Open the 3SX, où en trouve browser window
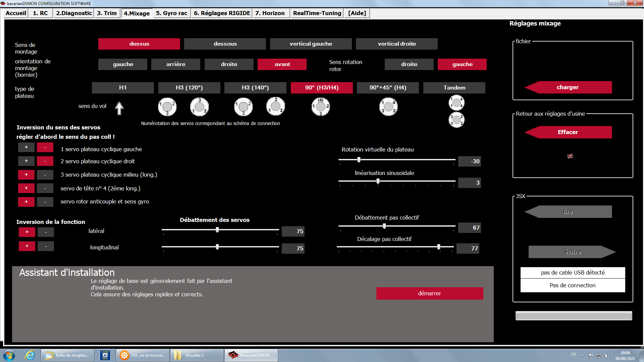 [143, 355]
